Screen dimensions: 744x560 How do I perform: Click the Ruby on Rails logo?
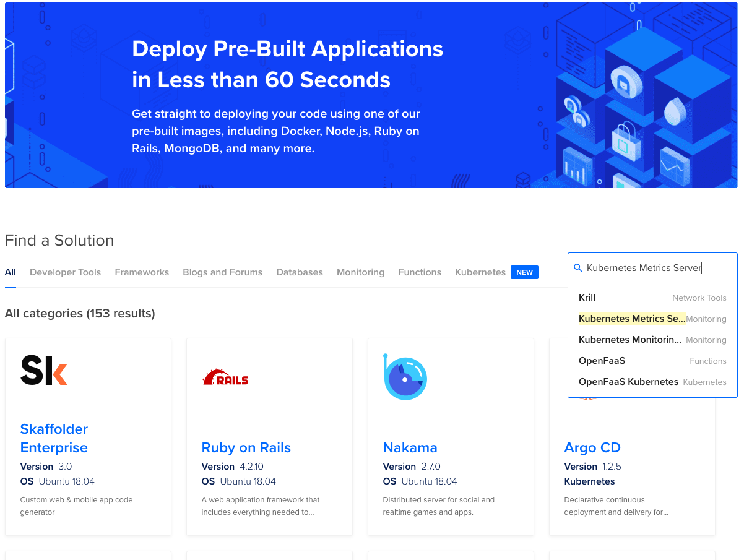225,378
